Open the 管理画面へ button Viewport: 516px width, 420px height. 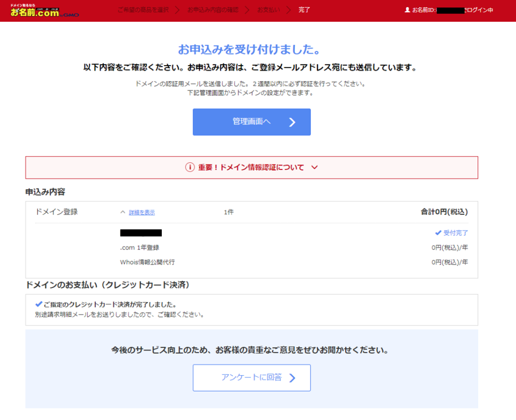pyautogui.click(x=251, y=122)
